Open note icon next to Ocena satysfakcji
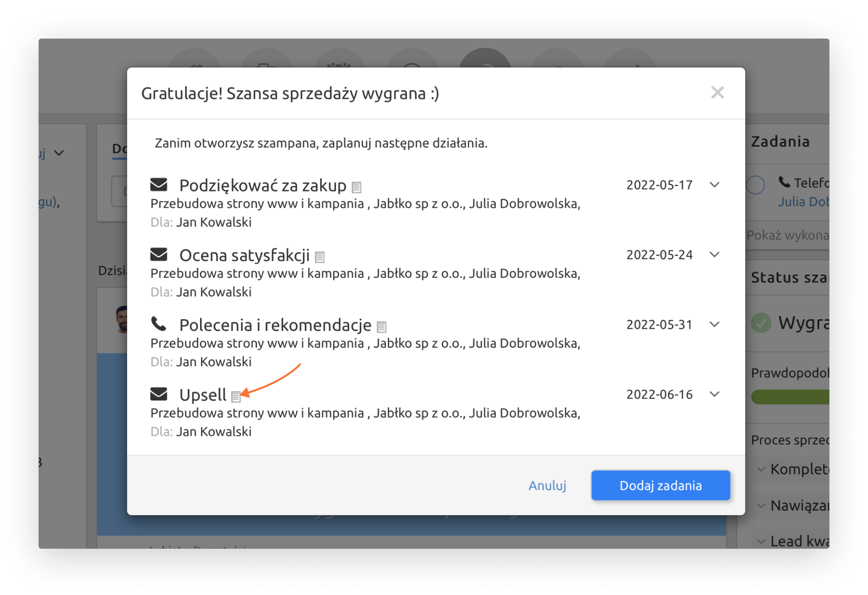The height and width of the screenshot is (595, 868). coord(320,257)
